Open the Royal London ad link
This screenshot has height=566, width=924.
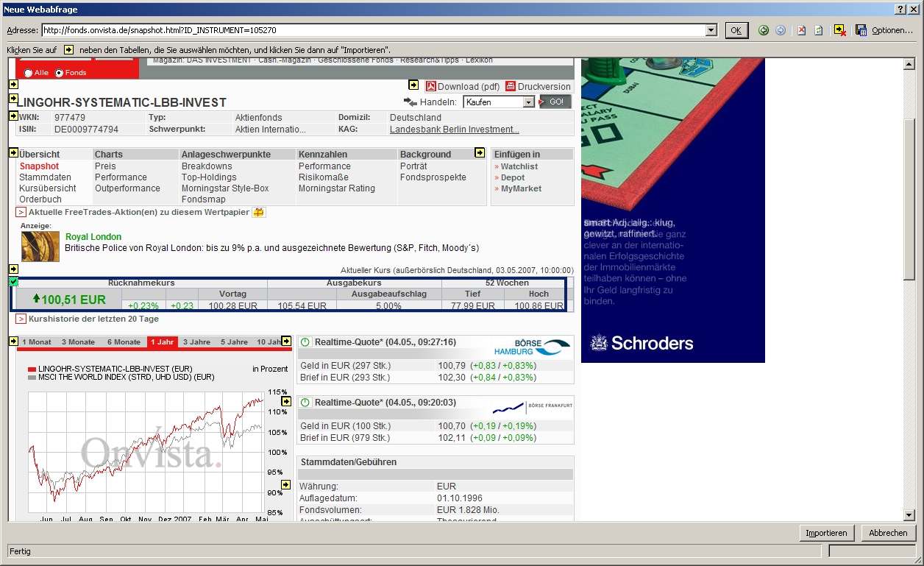(93, 237)
